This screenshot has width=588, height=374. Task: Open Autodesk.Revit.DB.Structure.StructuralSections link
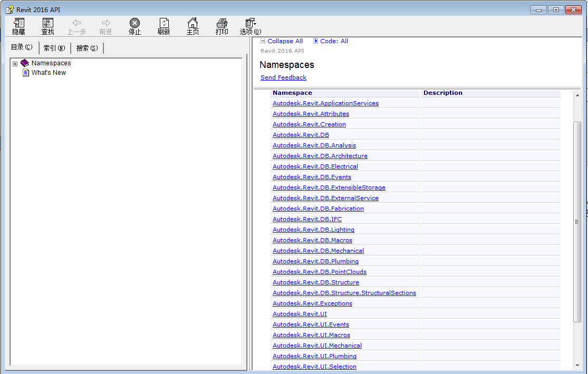tap(344, 293)
